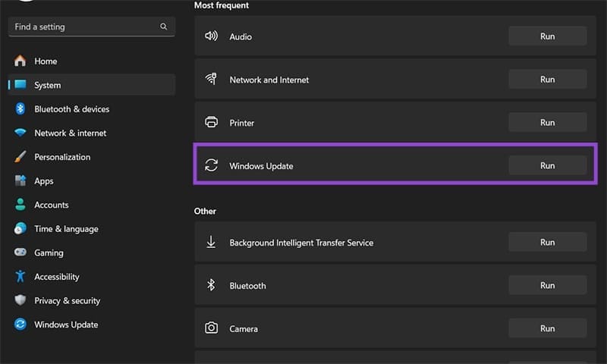
Task: Open Accessibility settings in sidebar
Action: [57, 277]
